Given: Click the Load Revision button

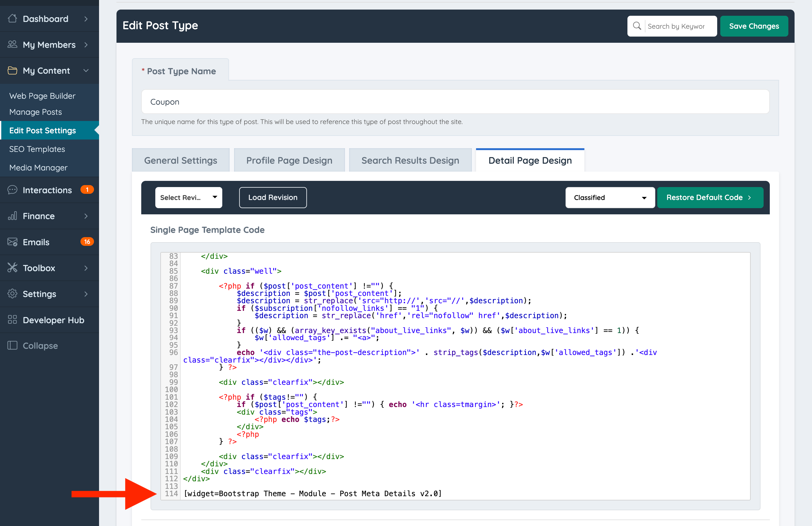Looking at the screenshot, I should click(x=273, y=197).
